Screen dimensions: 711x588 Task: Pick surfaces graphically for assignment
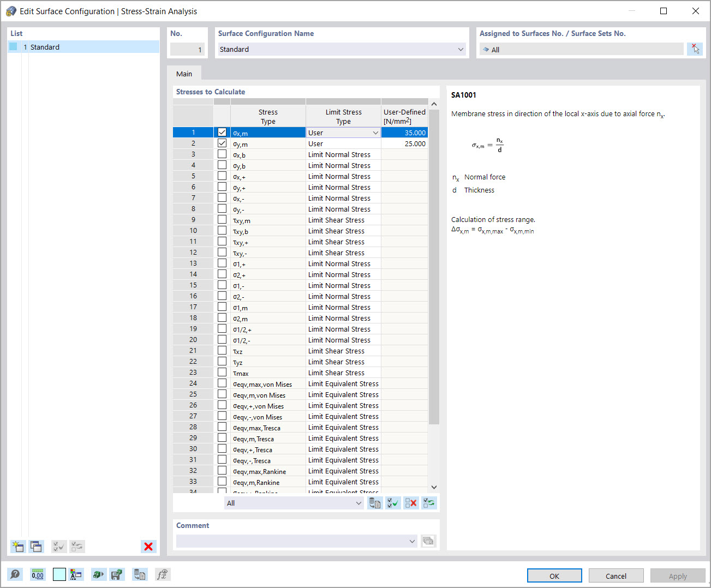point(695,49)
